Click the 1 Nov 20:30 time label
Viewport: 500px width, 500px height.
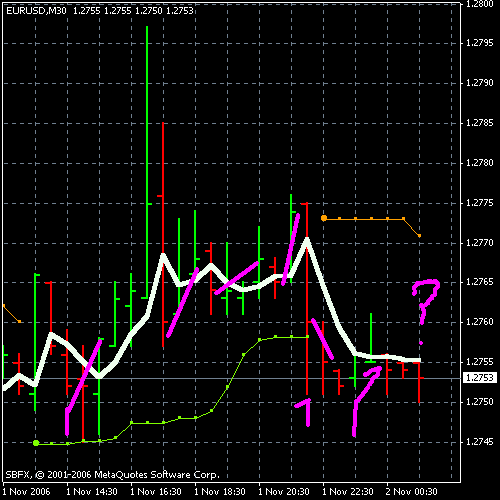[284, 491]
